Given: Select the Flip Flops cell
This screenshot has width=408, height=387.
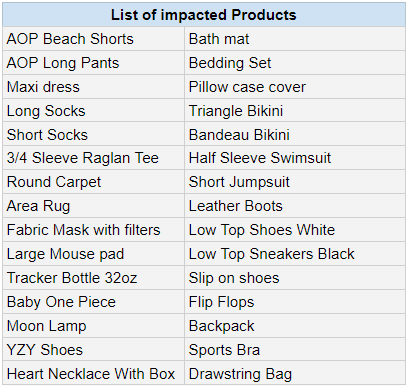Looking at the screenshot, I should tap(295, 302).
